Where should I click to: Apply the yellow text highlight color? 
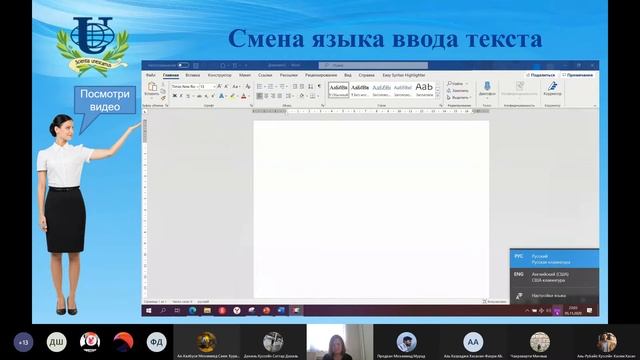(232, 96)
